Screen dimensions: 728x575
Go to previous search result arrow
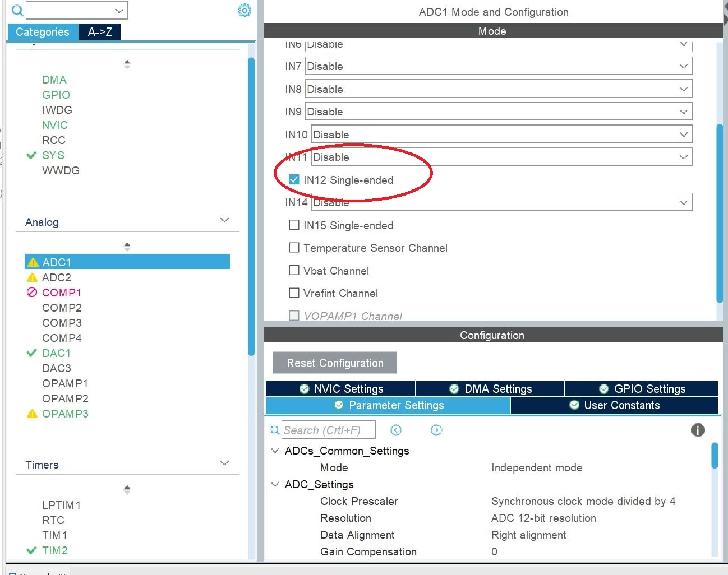[396, 430]
